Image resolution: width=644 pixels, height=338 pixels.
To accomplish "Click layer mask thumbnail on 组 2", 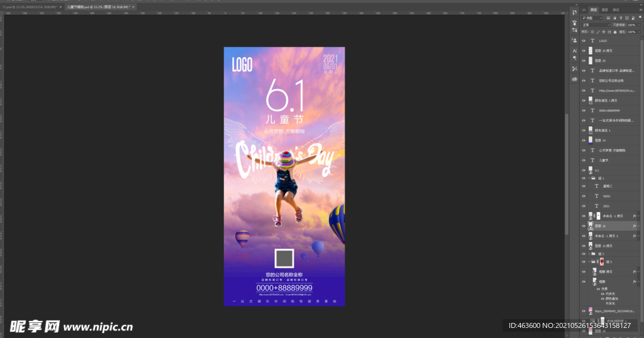I will [x=602, y=261].
